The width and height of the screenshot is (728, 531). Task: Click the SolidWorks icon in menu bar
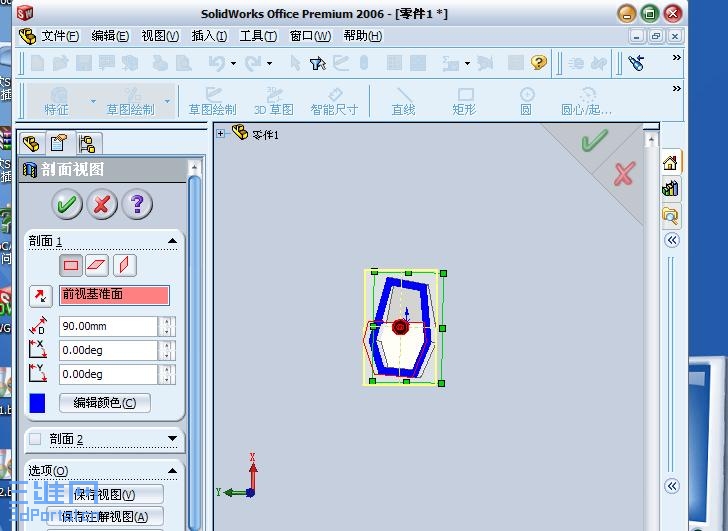tap(27, 36)
